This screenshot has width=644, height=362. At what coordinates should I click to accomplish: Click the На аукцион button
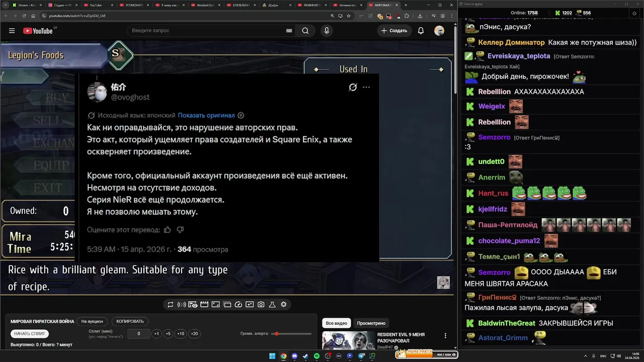coord(92,321)
